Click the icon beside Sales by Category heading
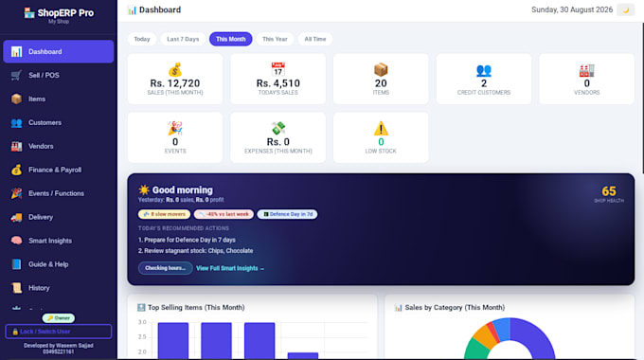The width and height of the screenshot is (644, 360). point(398,307)
